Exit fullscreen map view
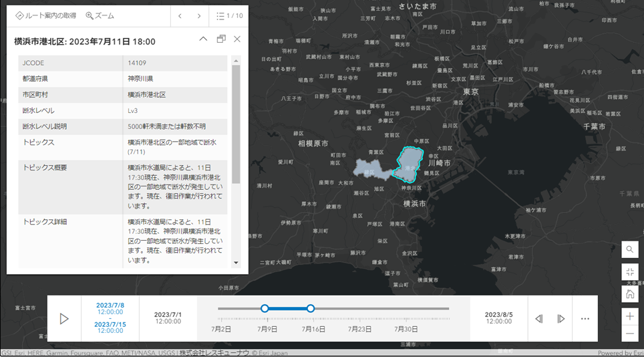 (x=630, y=271)
